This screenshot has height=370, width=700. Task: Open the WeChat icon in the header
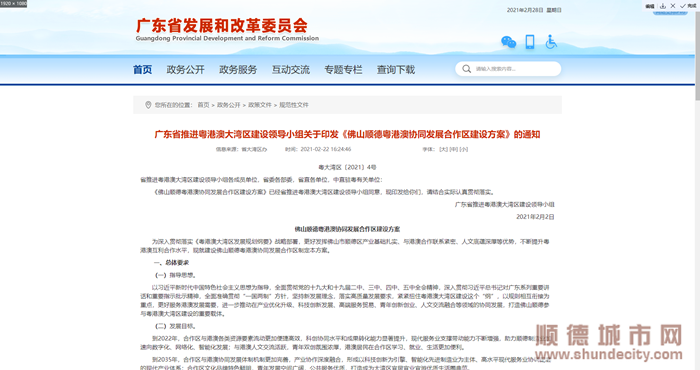[508, 42]
